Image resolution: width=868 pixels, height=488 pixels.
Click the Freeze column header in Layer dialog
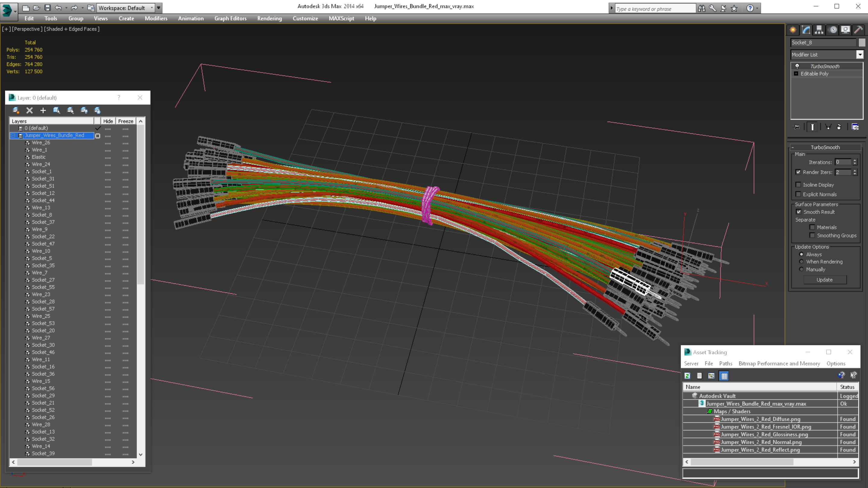coord(126,121)
